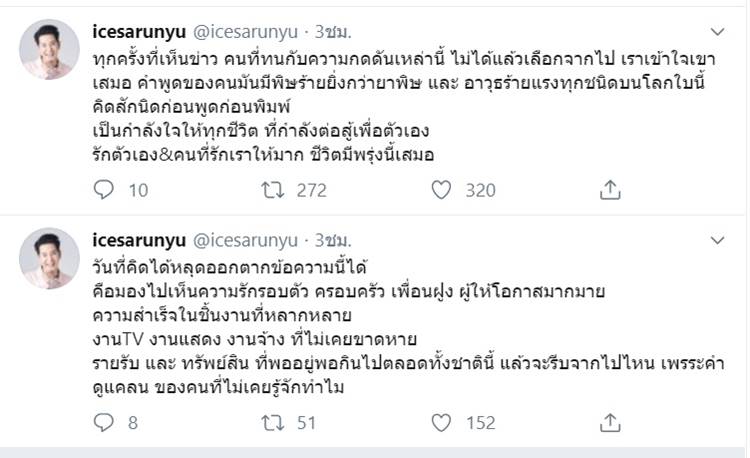The image size is (750, 458).
Task: Open the icesarunyu profile name in second tweet
Action: pos(145,241)
